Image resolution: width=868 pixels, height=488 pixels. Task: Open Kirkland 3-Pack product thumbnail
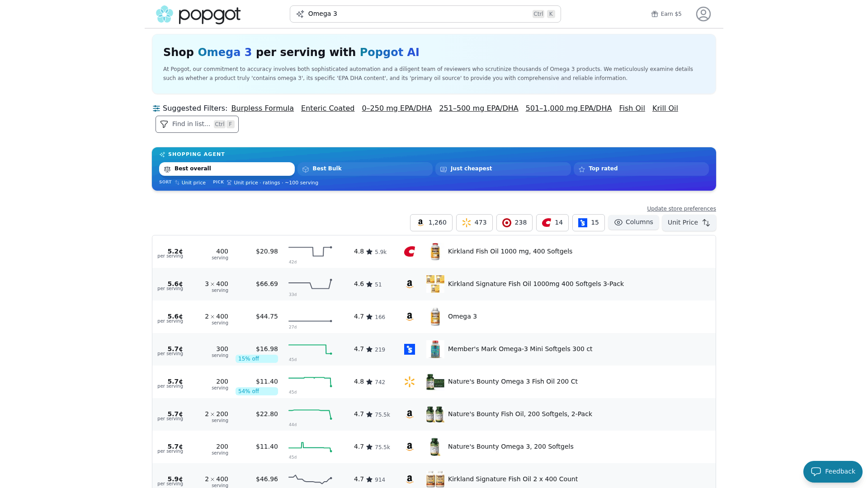point(435,284)
